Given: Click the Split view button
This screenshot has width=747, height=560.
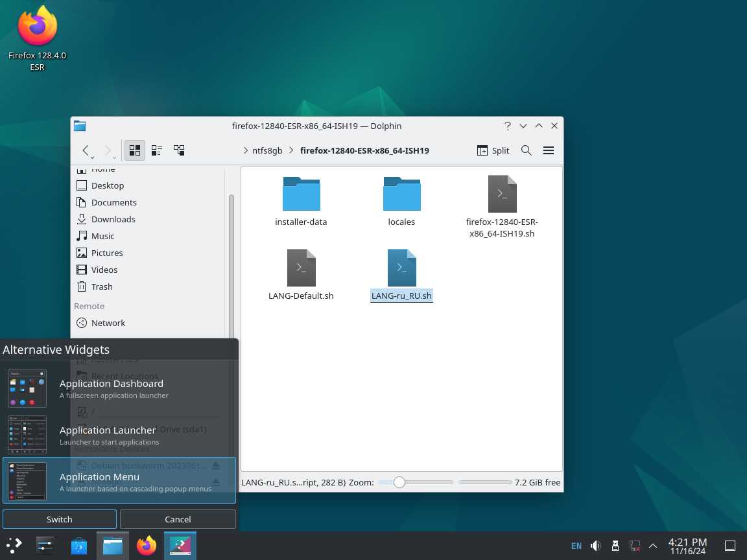Looking at the screenshot, I should coord(493,150).
